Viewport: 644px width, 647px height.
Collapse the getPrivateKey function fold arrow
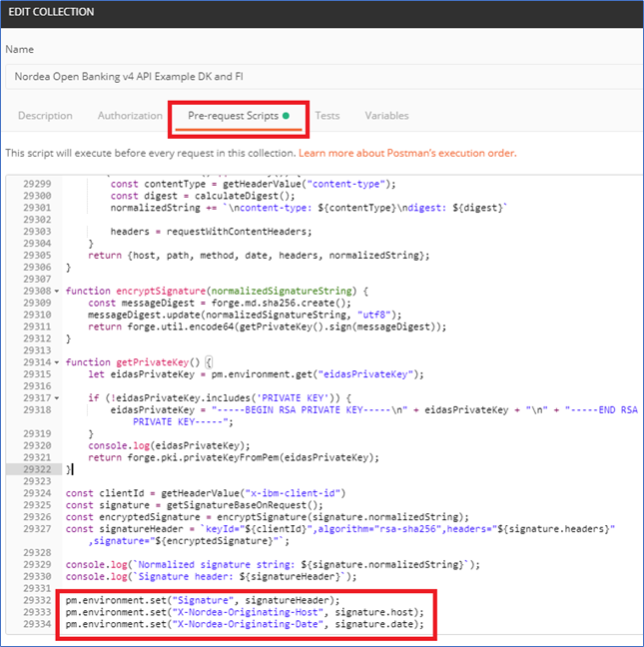(x=57, y=362)
